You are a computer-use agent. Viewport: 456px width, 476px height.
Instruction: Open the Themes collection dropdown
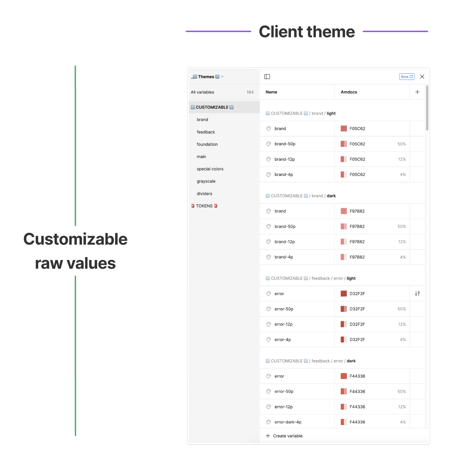208,77
